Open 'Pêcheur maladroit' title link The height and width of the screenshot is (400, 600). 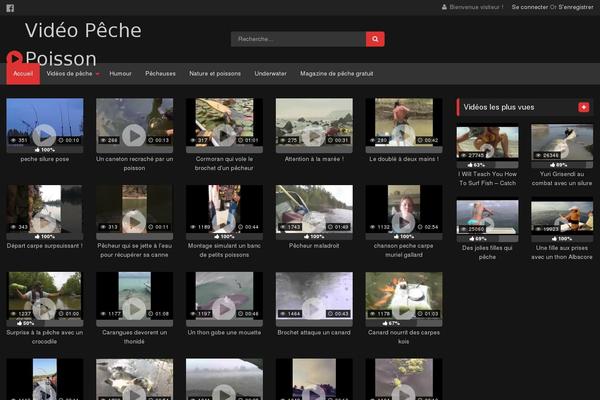tap(314, 246)
